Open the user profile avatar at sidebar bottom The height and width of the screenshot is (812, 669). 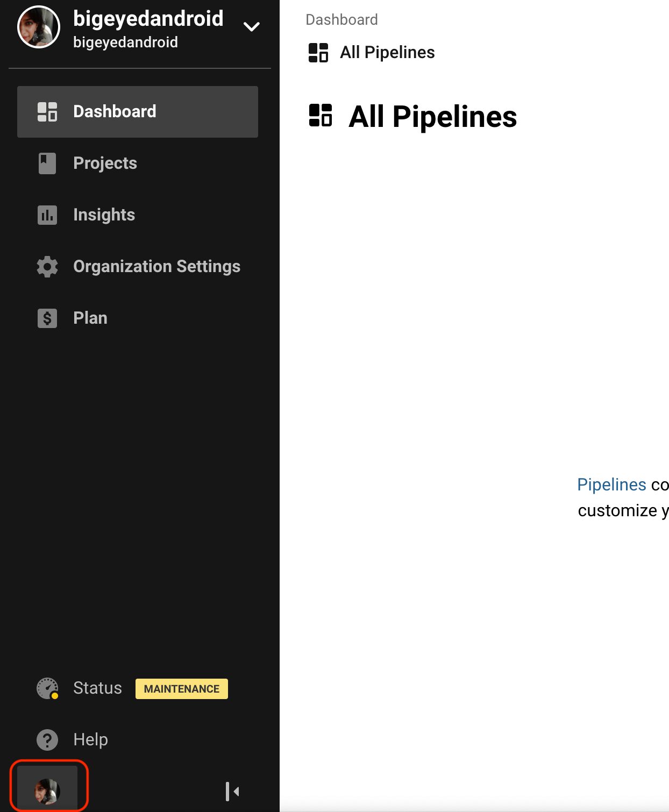click(47, 791)
